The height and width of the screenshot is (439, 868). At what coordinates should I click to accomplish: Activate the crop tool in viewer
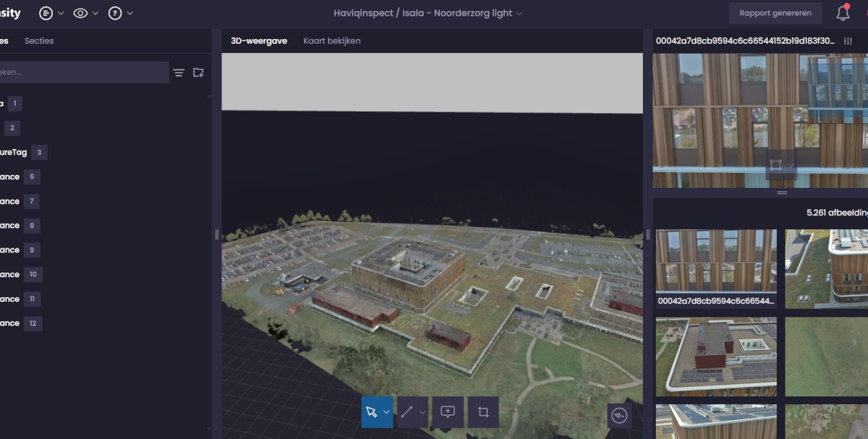tap(483, 412)
